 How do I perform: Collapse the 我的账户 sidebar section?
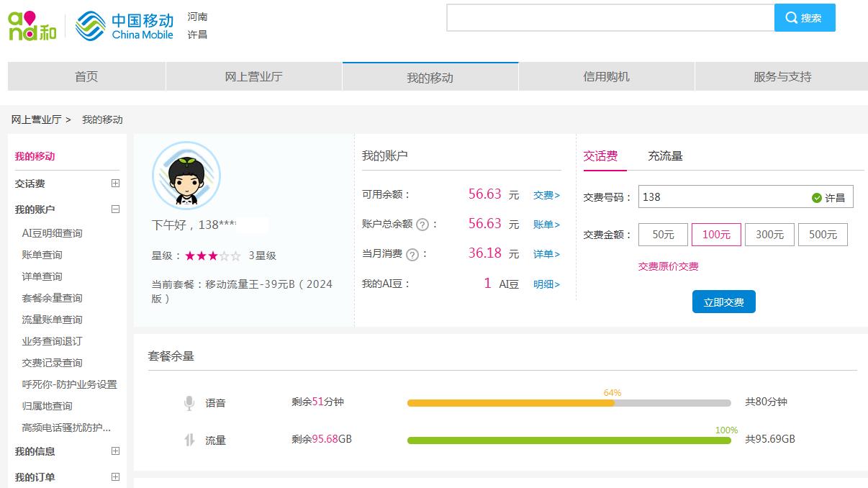point(115,209)
